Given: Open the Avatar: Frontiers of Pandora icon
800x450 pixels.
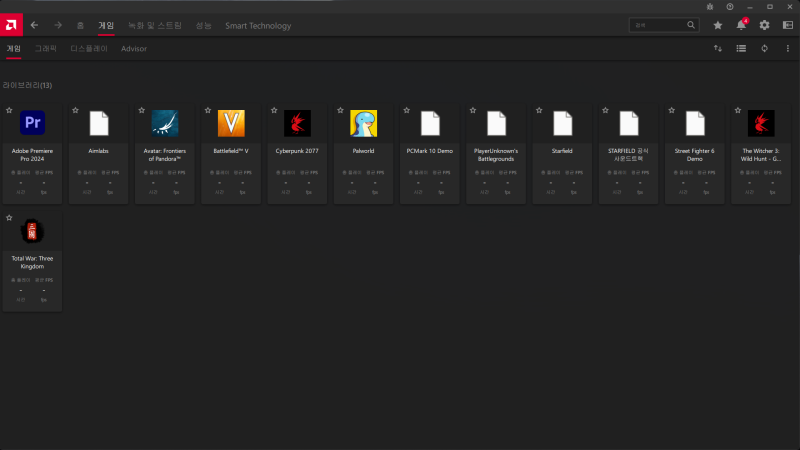Looking at the screenshot, I should pyautogui.click(x=165, y=123).
